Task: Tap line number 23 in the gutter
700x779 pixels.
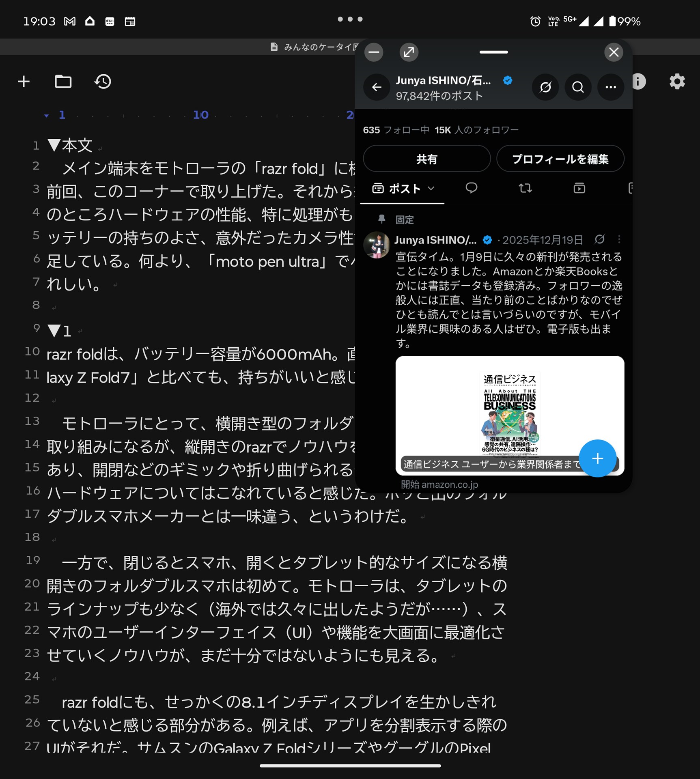Action: pos(32,653)
